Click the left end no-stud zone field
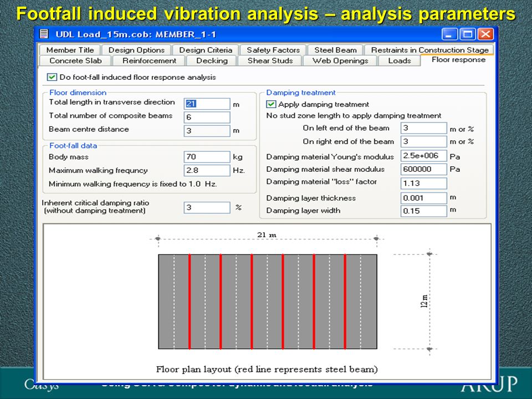 [x=424, y=128]
